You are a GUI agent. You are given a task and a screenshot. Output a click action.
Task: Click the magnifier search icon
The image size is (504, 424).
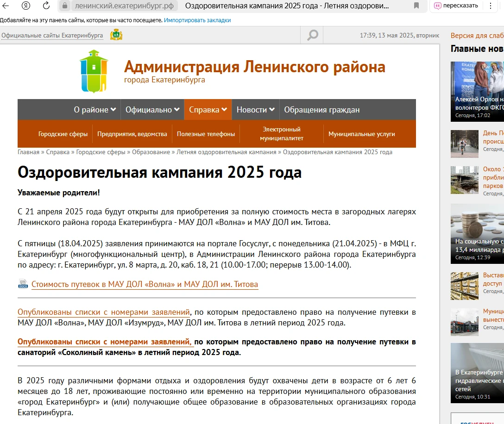313,35
